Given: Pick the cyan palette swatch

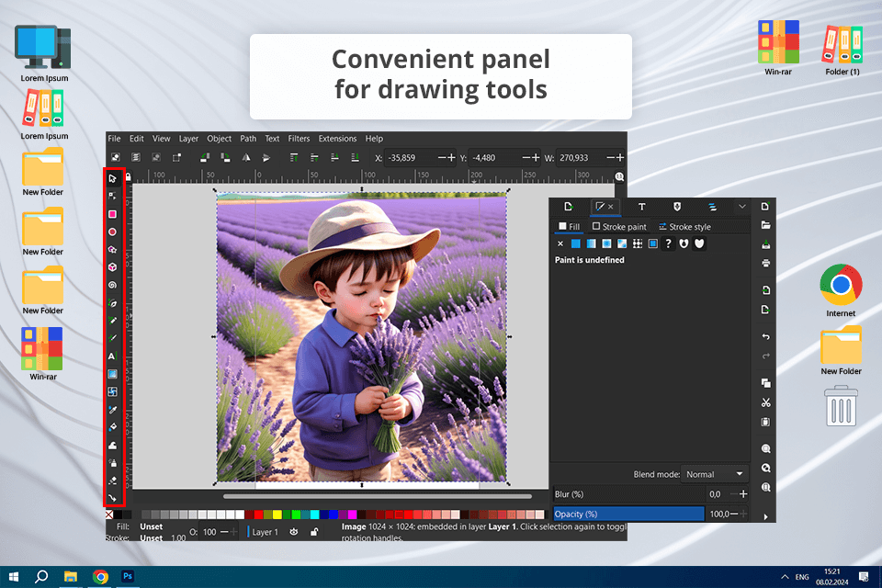Looking at the screenshot, I should click(315, 514).
